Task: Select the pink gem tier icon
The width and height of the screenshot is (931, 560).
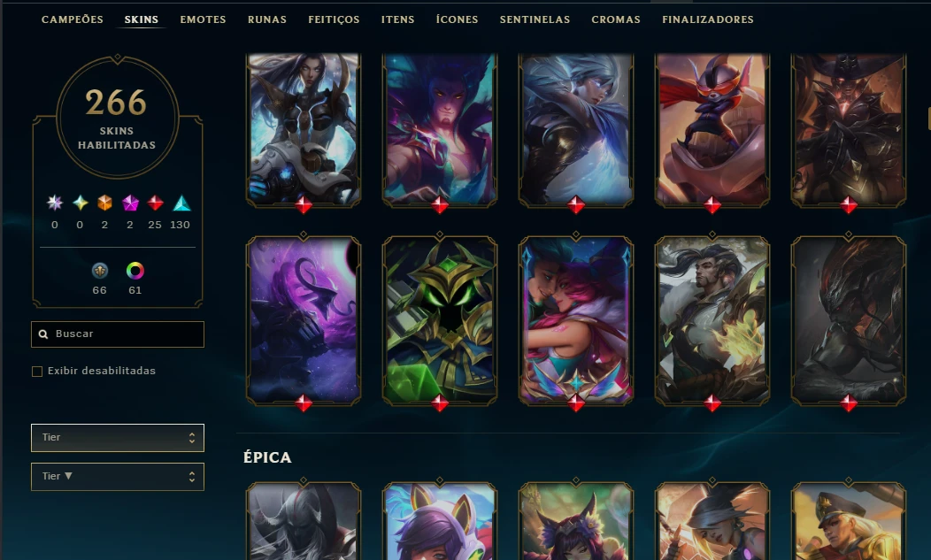Action: point(130,203)
